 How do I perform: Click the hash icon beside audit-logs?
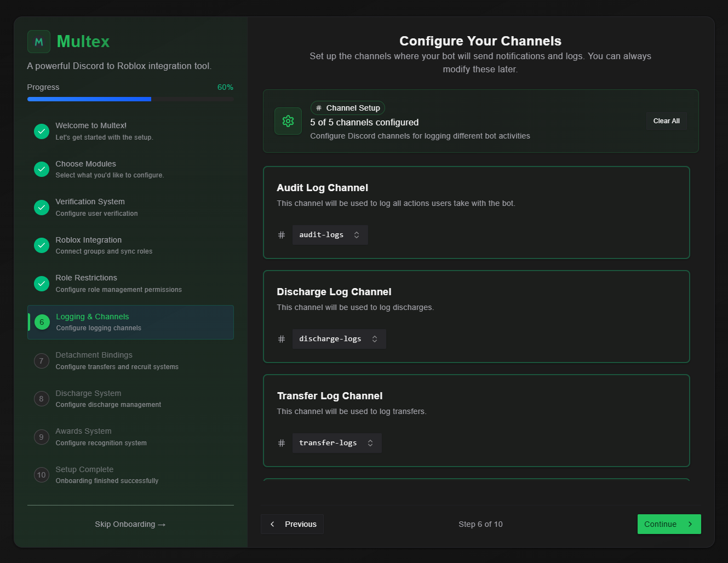282,235
